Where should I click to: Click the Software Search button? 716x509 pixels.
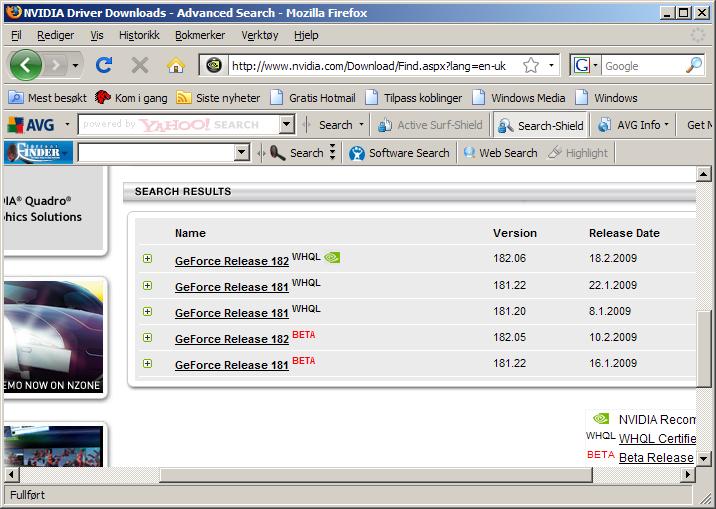coord(400,152)
